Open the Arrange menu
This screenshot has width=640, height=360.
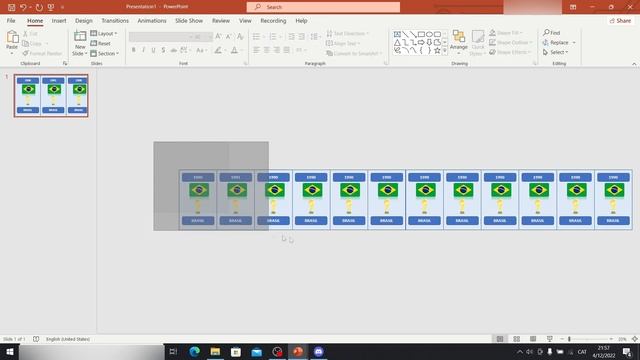(459, 42)
